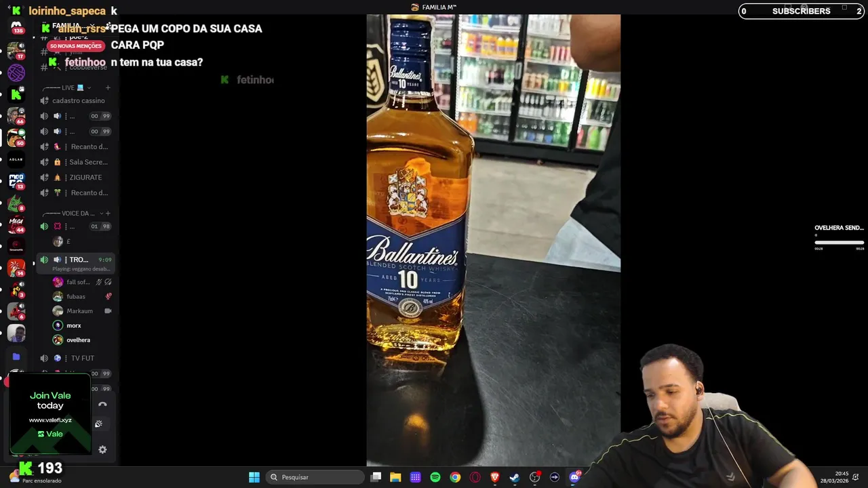The image size is (868, 488).
Task: Open Opera browser taskbar icon
Action: (475, 477)
